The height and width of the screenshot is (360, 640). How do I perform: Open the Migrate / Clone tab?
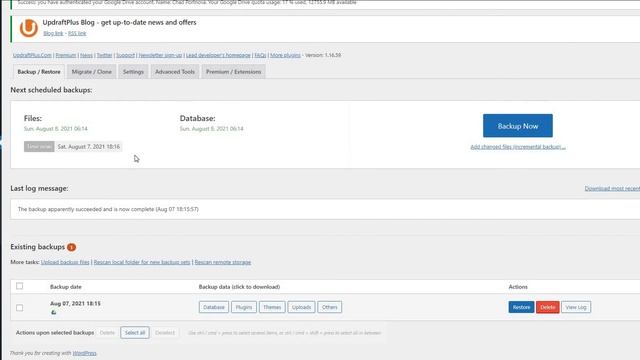91,72
